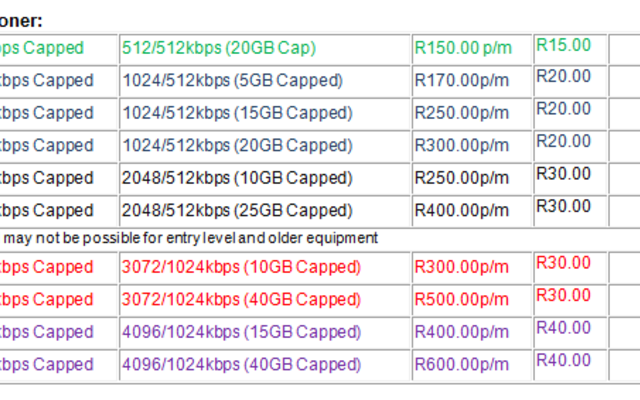Click the black R400.00p/m price
This screenshot has width=640, height=400.
(x=461, y=211)
